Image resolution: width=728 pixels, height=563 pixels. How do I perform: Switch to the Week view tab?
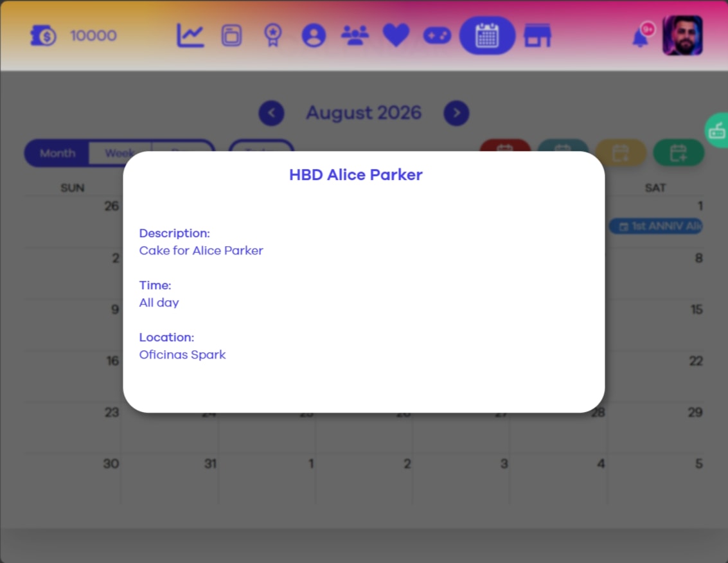tap(120, 153)
